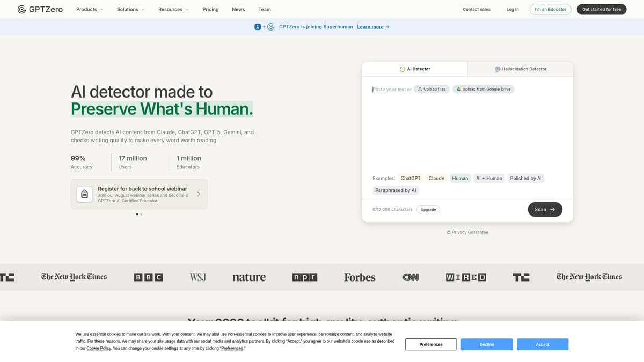Click the inline "Preferences" link in cookie text
Viewport: 644px width, 362px height.
pyautogui.click(x=232, y=348)
